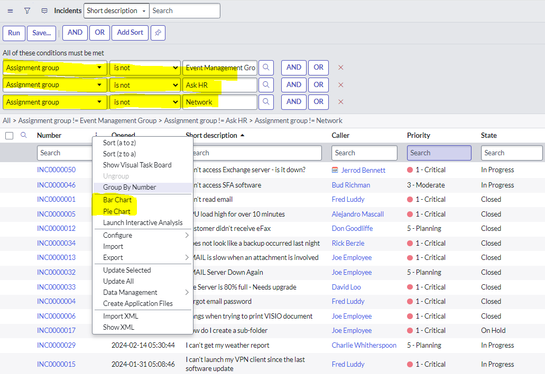This screenshot has width=545, height=374.
Task: Click the Priority column header
Action: 418,135
